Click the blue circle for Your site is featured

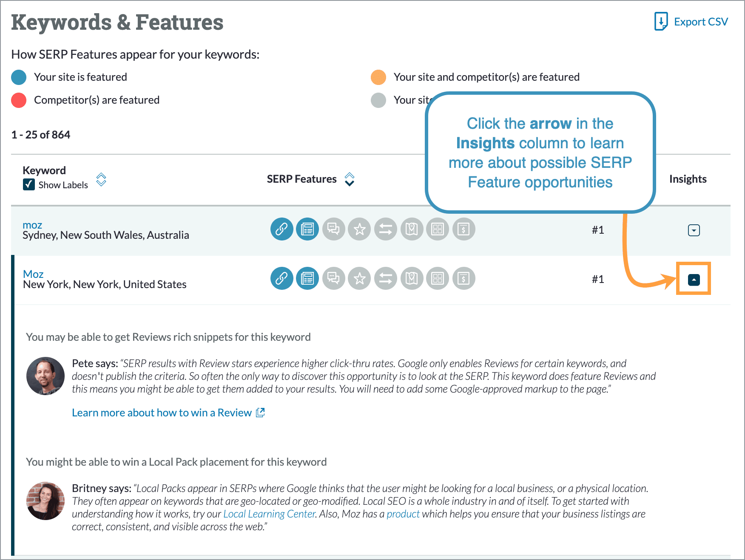click(18, 77)
